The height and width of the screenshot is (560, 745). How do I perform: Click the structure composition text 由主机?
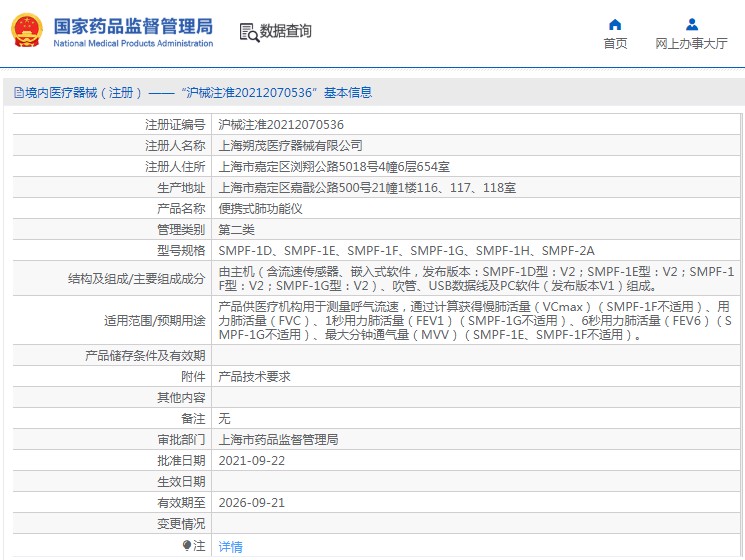477,278
